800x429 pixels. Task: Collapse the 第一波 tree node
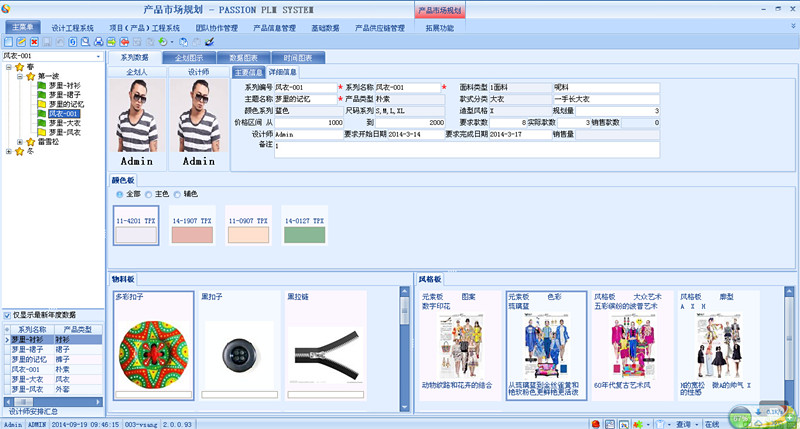(20, 77)
